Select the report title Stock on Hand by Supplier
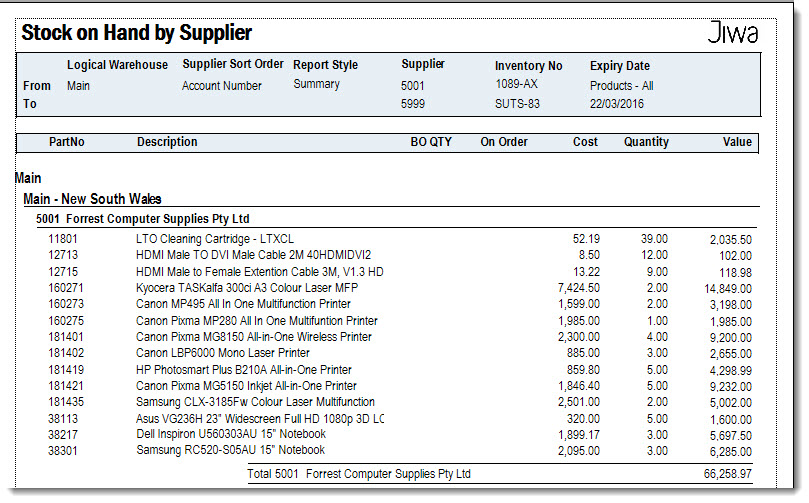The height and width of the screenshot is (503, 809). click(137, 33)
